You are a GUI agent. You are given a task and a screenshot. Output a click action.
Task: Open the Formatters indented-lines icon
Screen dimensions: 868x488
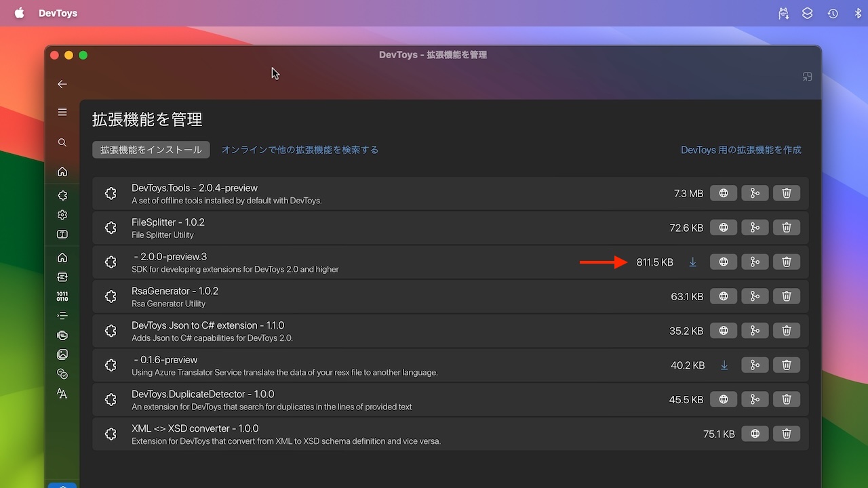tap(62, 316)
